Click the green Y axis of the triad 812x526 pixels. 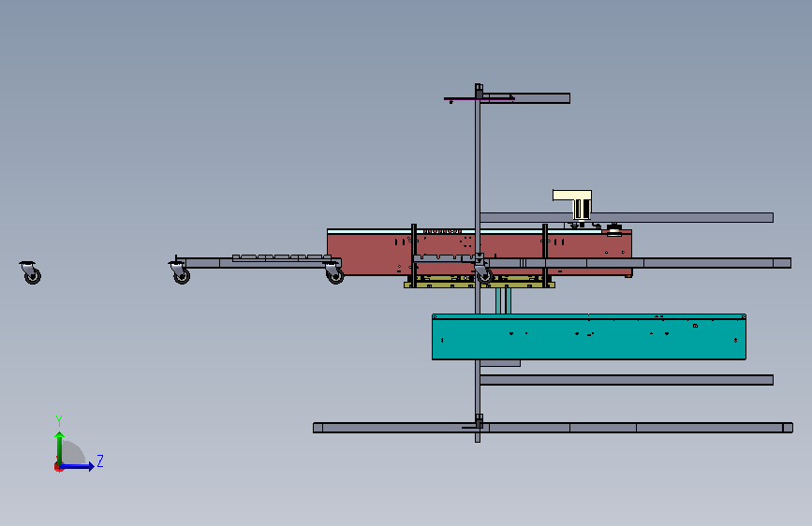60,449
